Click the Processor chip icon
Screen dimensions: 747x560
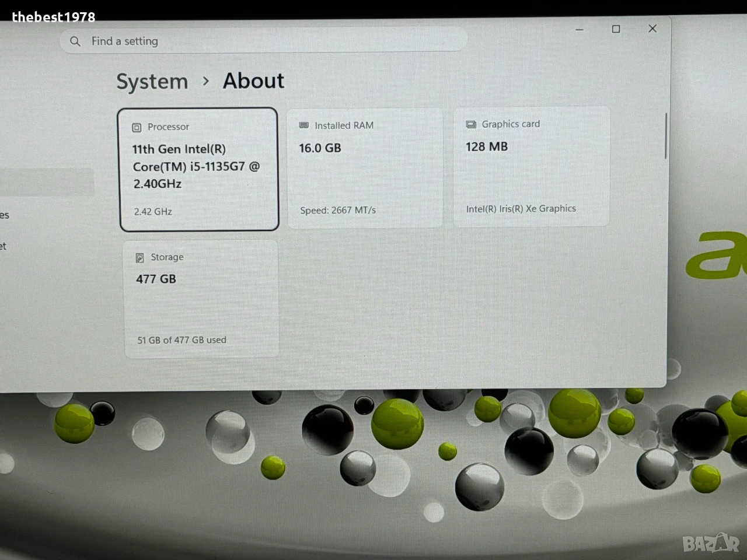click(137, 127)
